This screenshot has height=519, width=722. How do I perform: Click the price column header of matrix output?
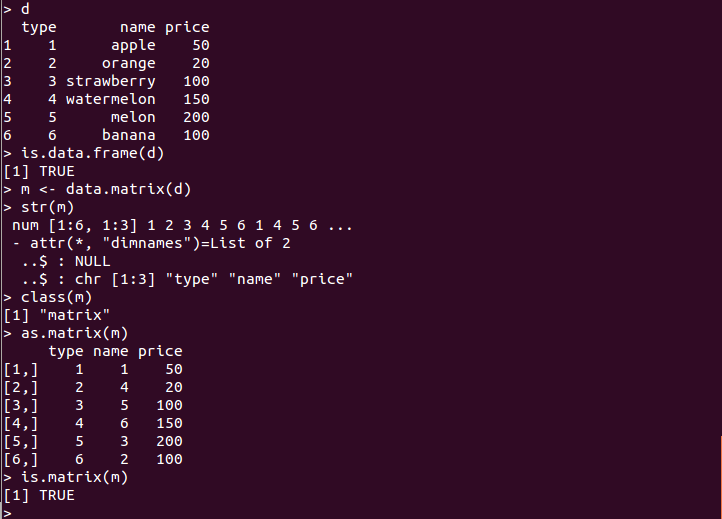pos(160,351)
